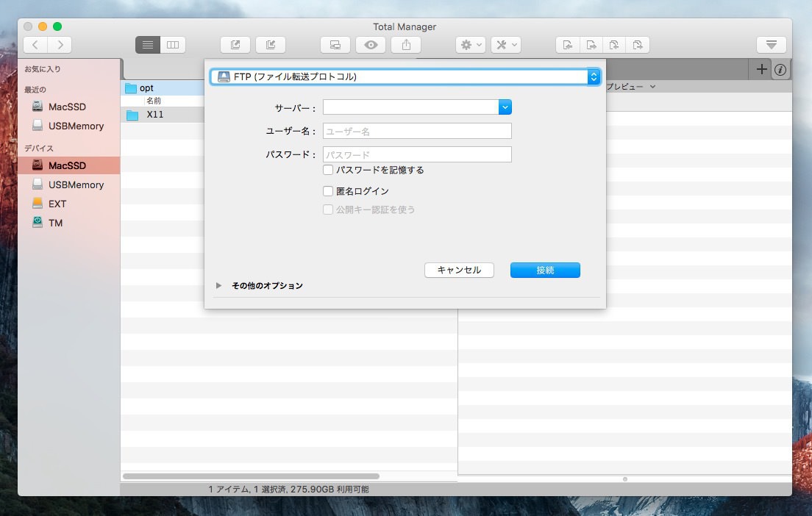Open the server history dropdown arrow

coord(505,107)
